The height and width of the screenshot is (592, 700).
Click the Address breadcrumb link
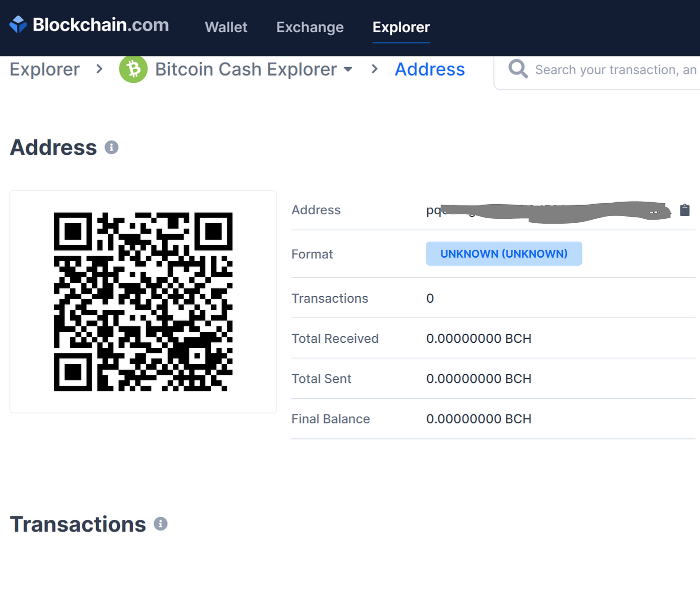[430, 69]
